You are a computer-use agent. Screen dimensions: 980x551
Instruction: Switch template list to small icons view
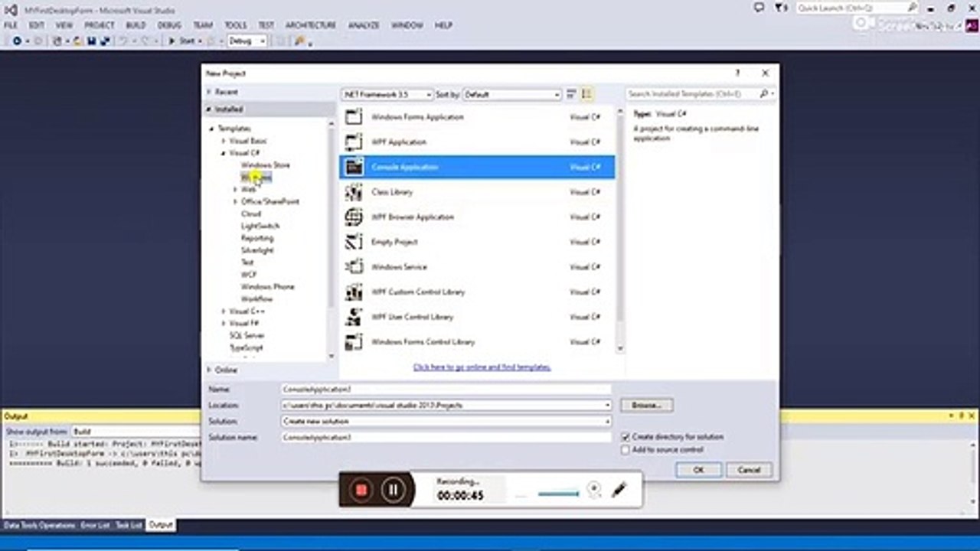(x=571, y=94)
